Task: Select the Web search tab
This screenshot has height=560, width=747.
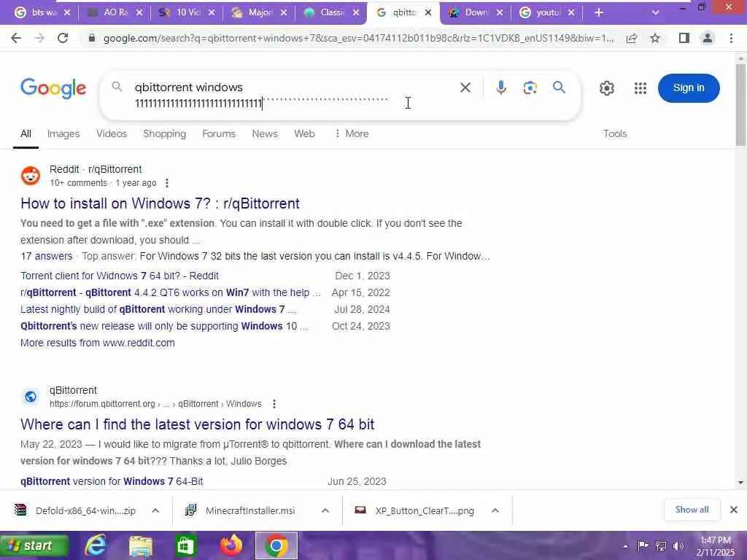Action: click(x=304, y=134)
